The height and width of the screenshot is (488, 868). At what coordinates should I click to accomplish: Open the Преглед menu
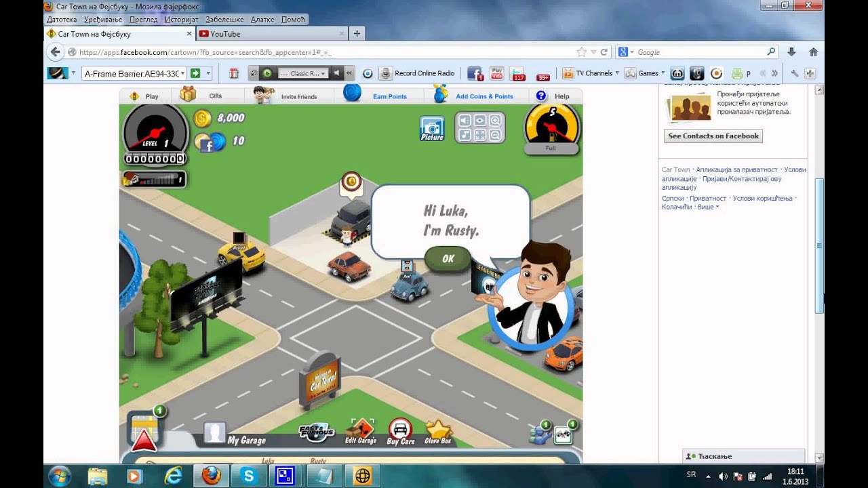(144, 20)
